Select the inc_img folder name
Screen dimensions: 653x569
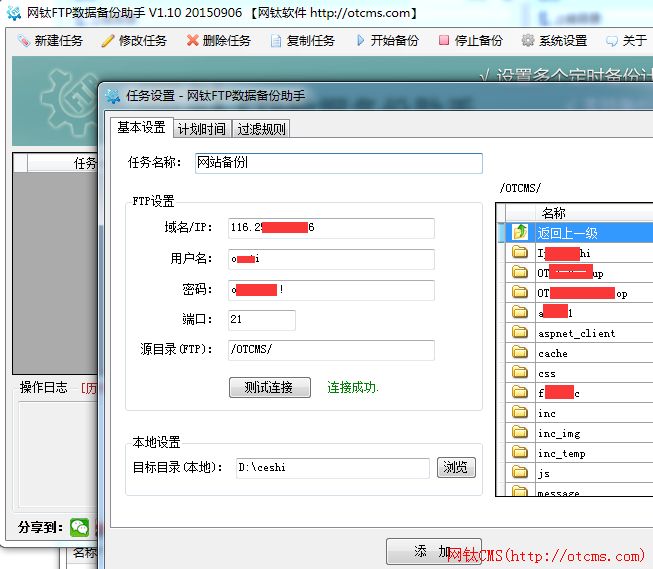coord(559,434)
